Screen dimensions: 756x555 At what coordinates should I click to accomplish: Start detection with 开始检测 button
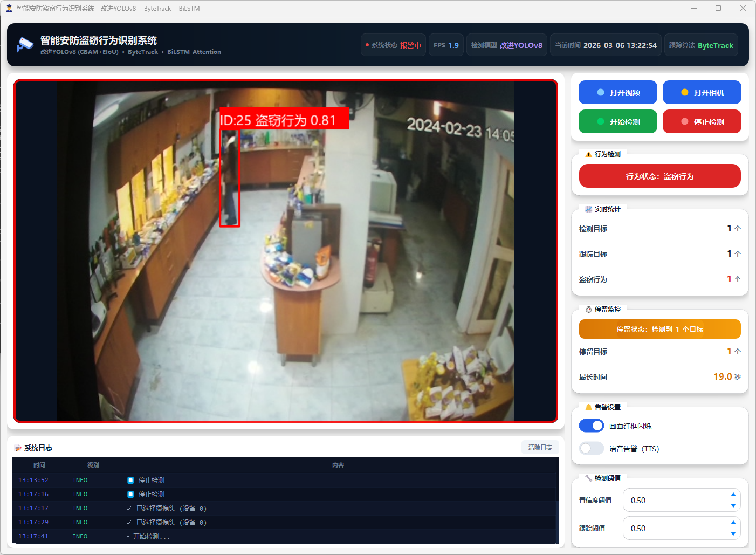(617, 121)
